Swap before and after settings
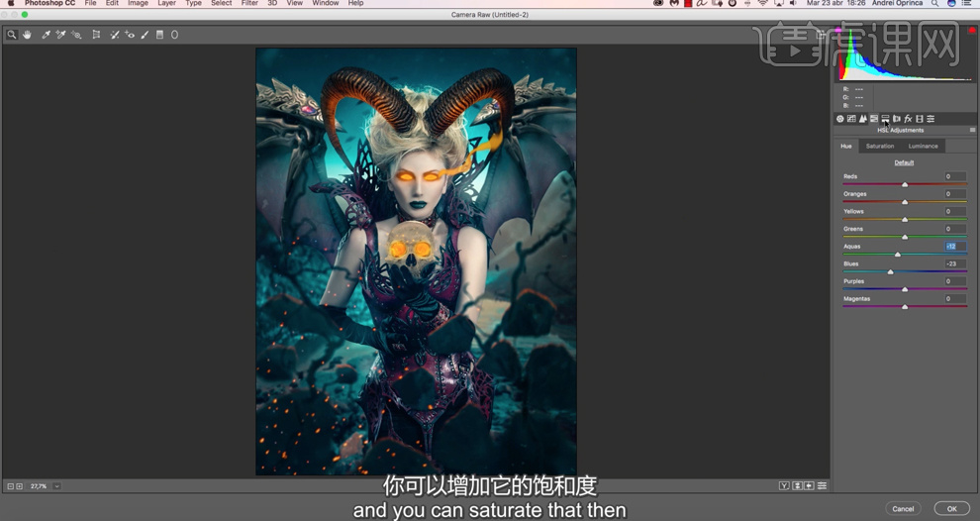The height and width of the screenshot is (521, 980). 798,485
